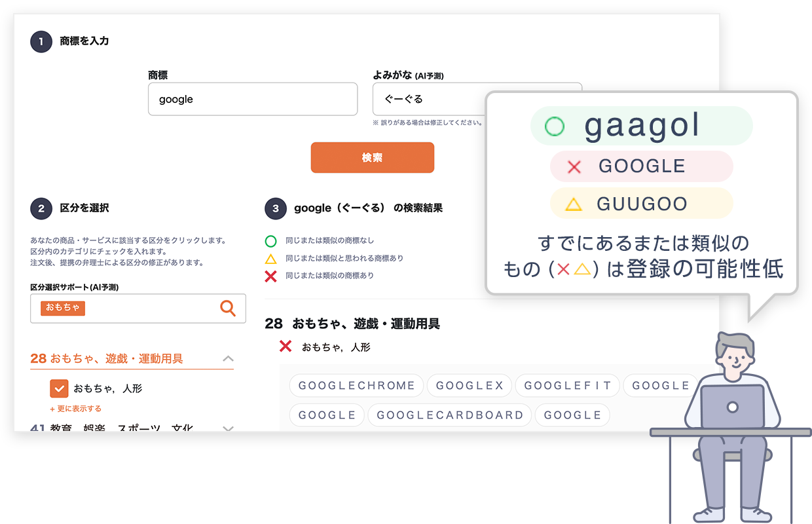Click the step 2 numbered circle icon

41,208
